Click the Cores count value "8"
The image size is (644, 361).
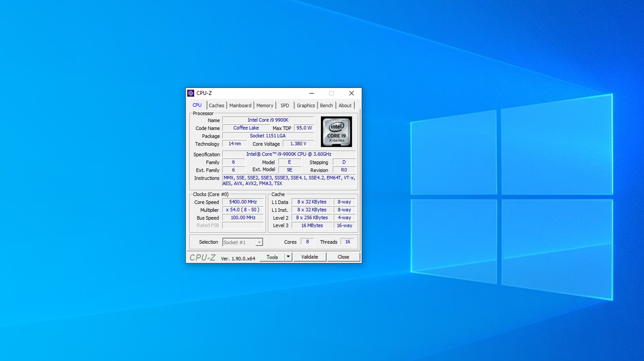(307, 242)
